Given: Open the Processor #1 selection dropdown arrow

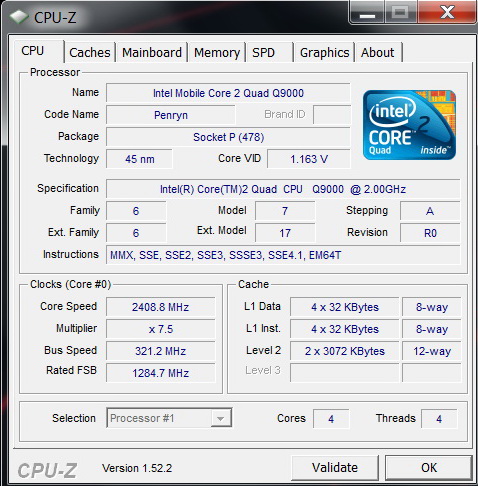Looking at the screenshot, I should click(x=221, y=418).
